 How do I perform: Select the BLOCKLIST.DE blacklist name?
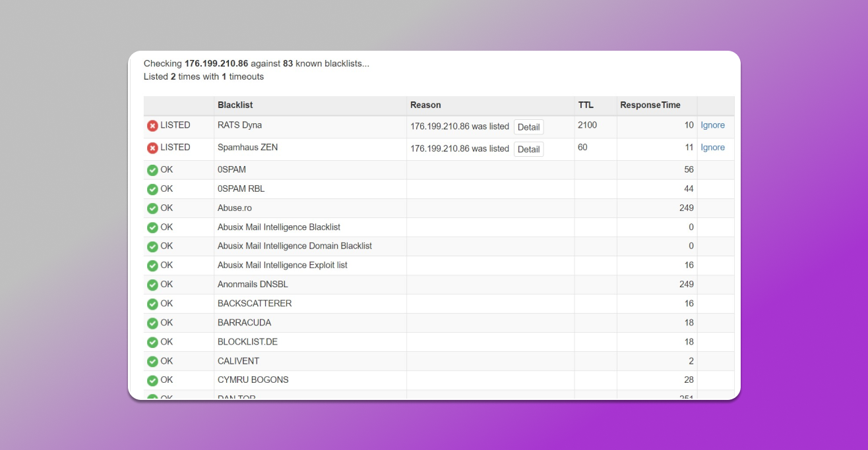click(x=247, y=341)
